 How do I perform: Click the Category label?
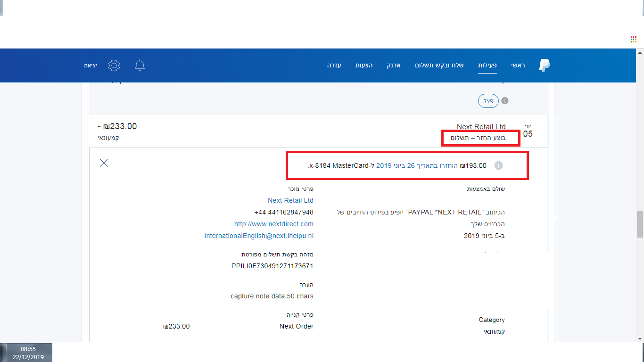point(492,320)
